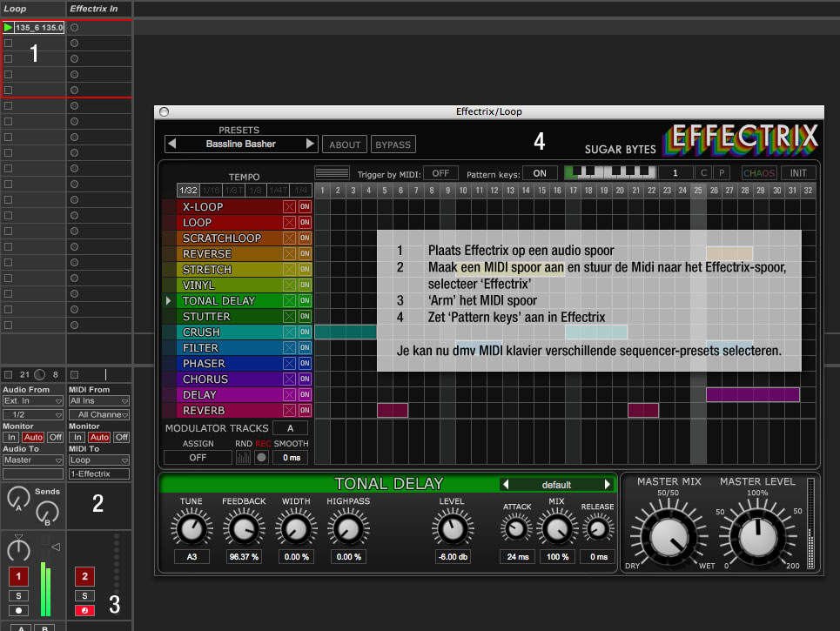Open the Loop MIDI To dropdown
This screenshot has width=840, height=631.
point(99,460)
